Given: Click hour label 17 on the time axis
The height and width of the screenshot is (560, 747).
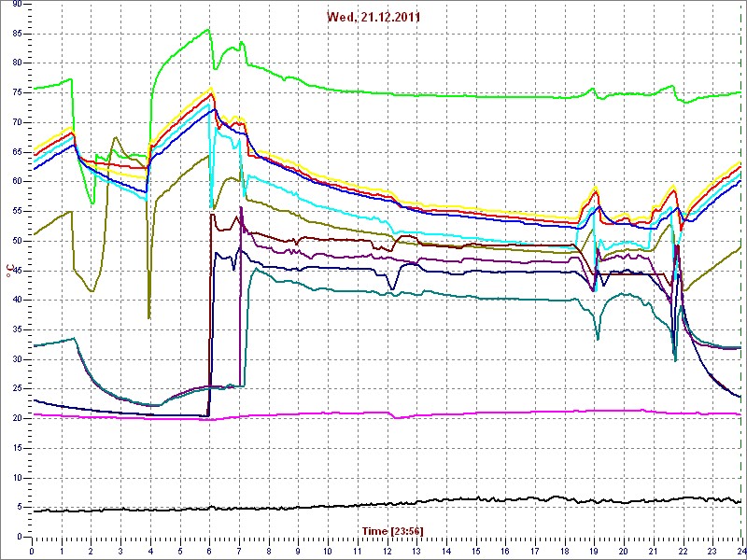Looking at the screenshot, I should pyautogui.click(x=534, y=550).
